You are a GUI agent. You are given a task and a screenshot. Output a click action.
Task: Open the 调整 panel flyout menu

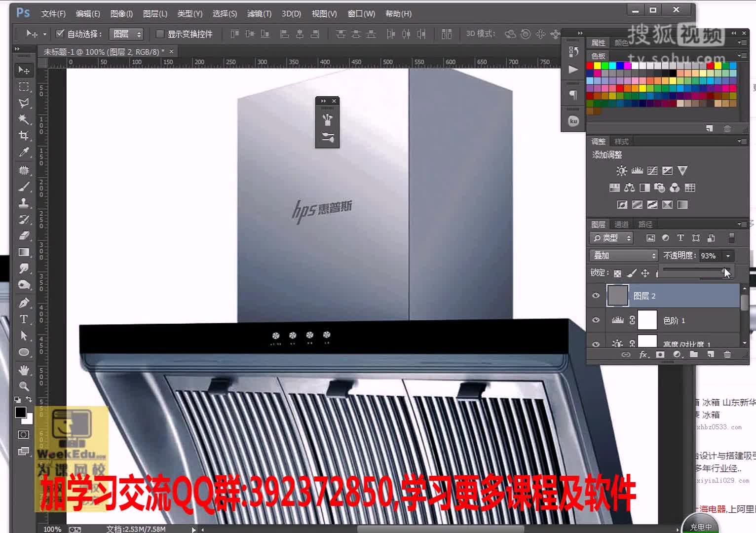click(x=742, y=141)
